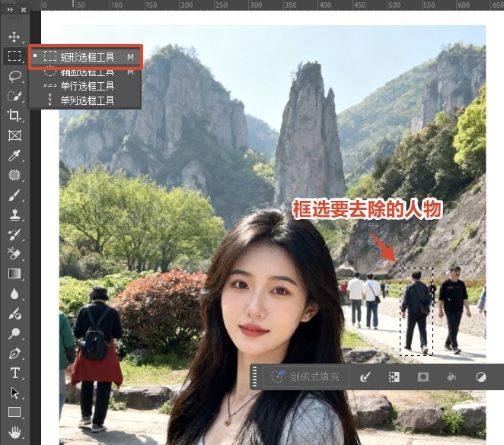Select the Frame tool
The height and width of the screenshot is (445, 504).
click(x=14, y=135)
